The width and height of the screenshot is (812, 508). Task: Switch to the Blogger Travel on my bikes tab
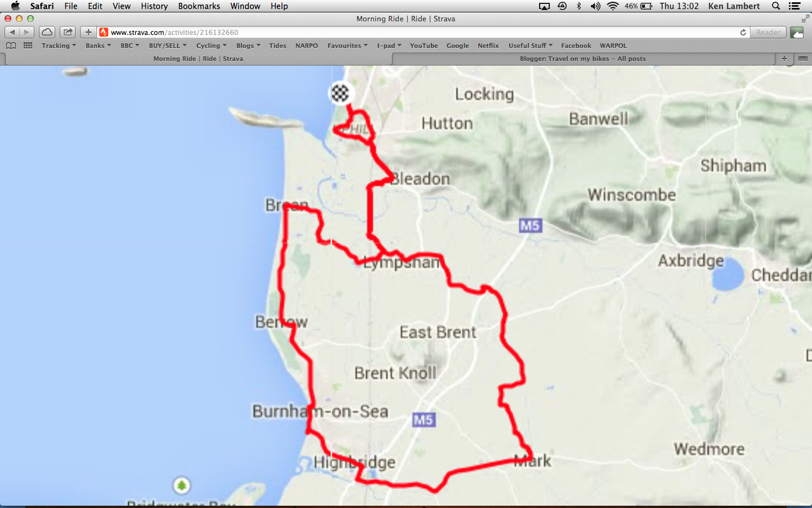[x=582, y=58]
